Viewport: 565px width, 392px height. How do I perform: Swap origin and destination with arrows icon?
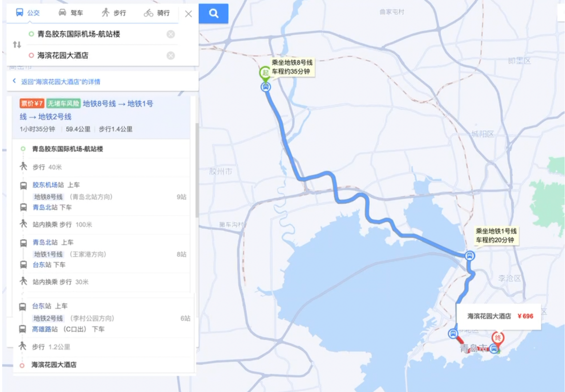coord(17,44)
